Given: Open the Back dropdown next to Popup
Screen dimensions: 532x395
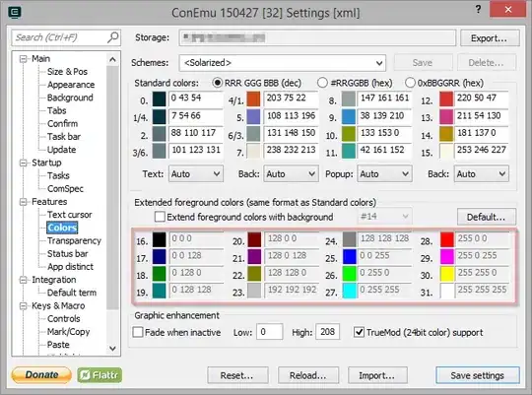Looking at the screenshot, I should (482, 174).
